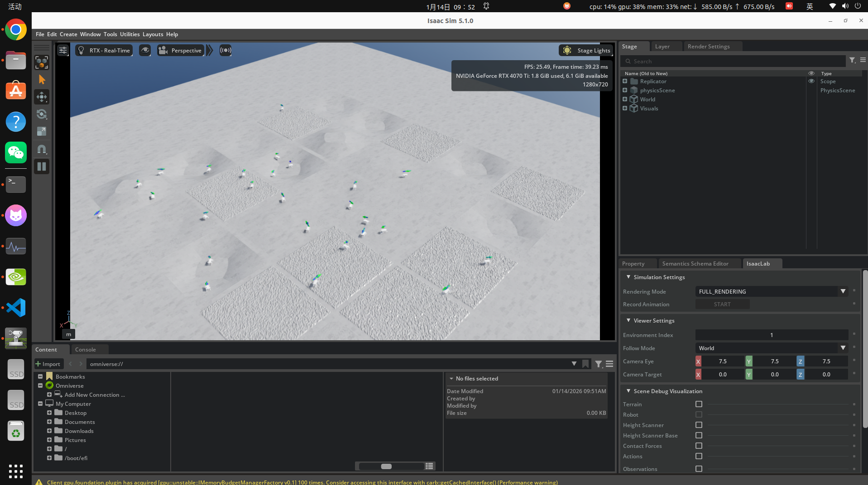Enable the Observations debug checkbox
868x485 pixels.
tap(699, 469)
